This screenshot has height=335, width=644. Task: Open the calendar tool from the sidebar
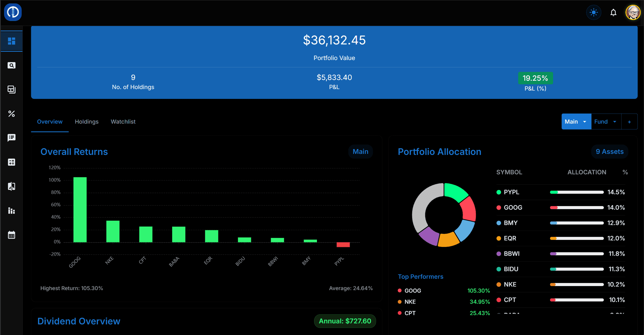12,235
